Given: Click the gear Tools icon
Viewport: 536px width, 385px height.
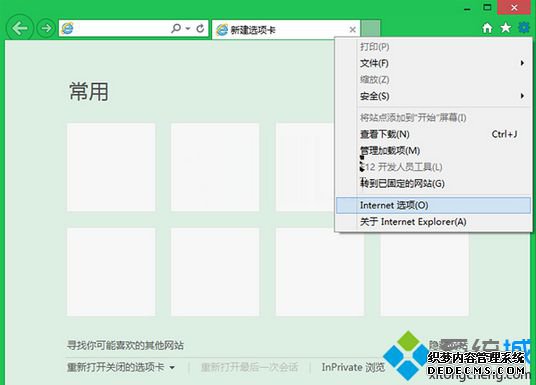Looking at the screenshot, I should (x=524, y=27).
